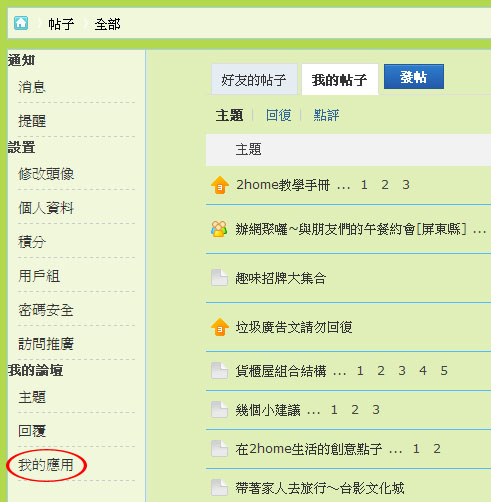Open the 全部 breadcrumb link
Viewport: 491px width, 502px height.
click(107, 24)
